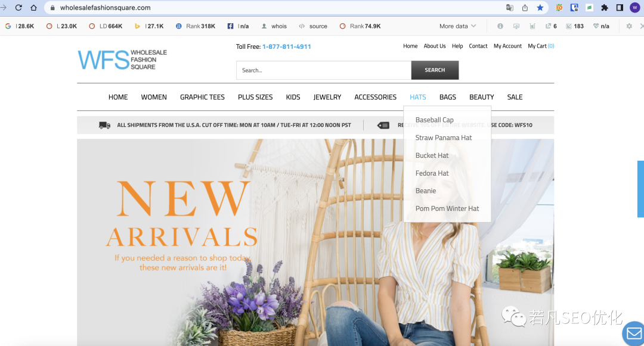Open the whois lookup in SEO bar
The height and width of the screenshot is (346, 644).
click(274, 26)
